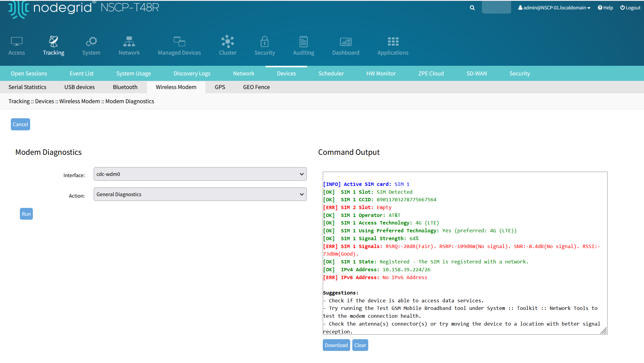Select the Devices tab
The height and width of the screenshot is (363, 644).
click(x=286, y=73)
